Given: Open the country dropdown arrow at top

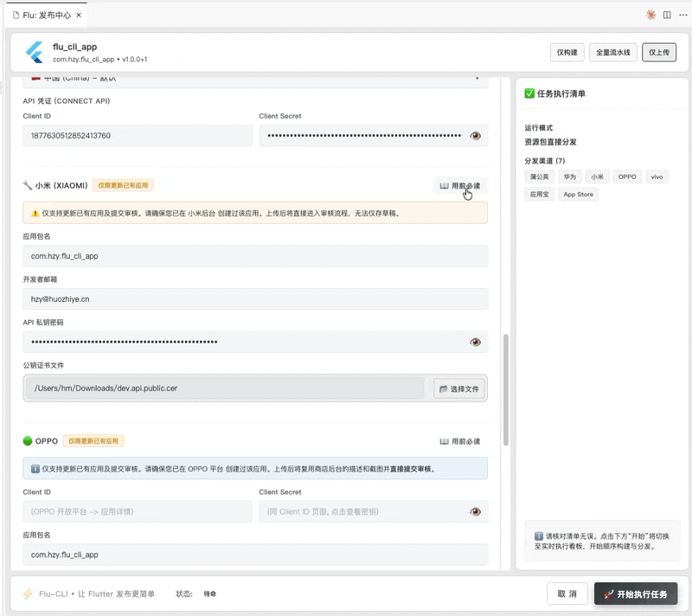Looking at the screenshot, I should tap(477, 79).
